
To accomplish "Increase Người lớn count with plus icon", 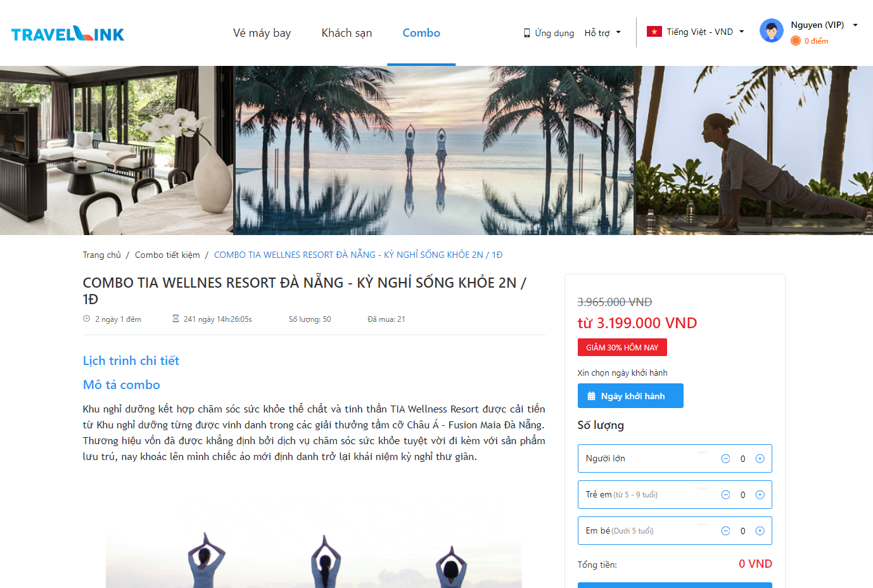I will coord(760,459).
